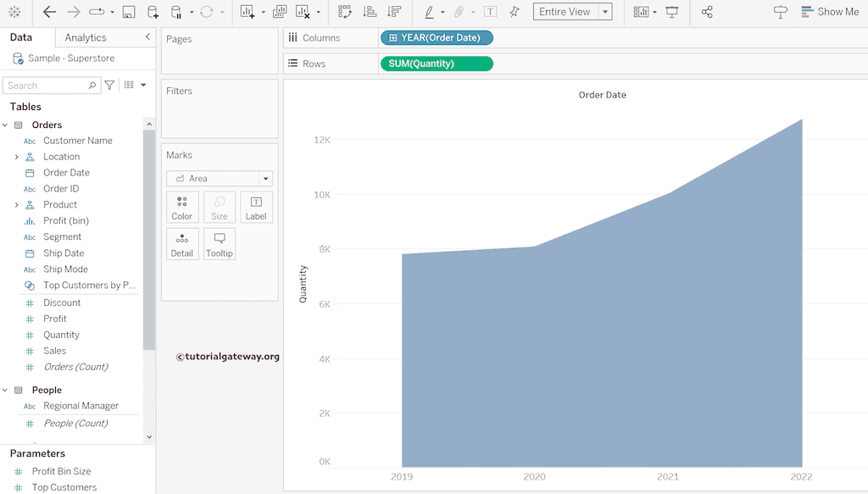The image size is (868, 494).
Task: Sort descending toolbar icon
Action: click(394, 12)
